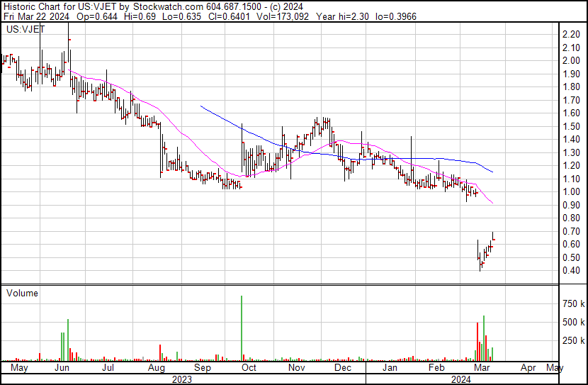Image resolution: width=588 pixels, height=385 pixels.
Task: Click the Volume panel label
Action: coord(21,293)
